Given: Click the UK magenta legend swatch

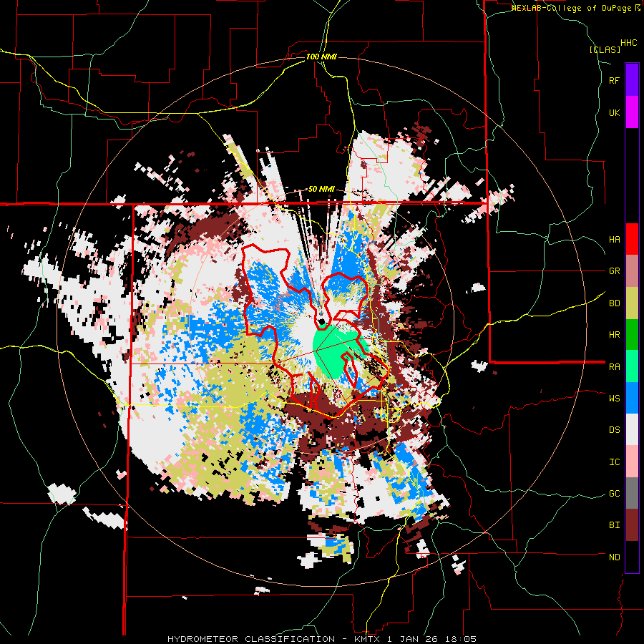Looking at the screenshot, I should point(632,112).
